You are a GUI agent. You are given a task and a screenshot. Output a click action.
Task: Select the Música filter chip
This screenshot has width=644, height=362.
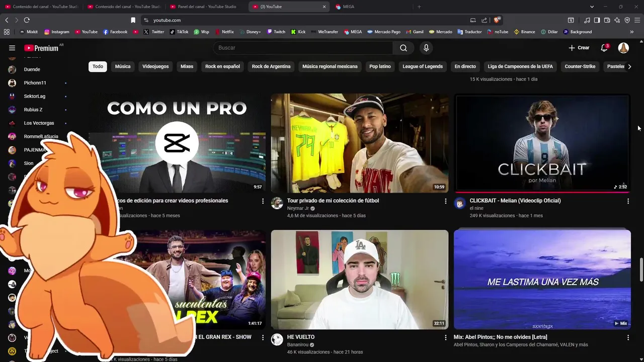click(123, 66)
